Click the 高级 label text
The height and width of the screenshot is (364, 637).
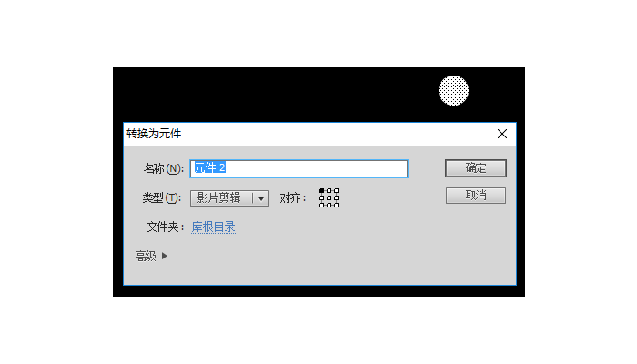(146, 256)
